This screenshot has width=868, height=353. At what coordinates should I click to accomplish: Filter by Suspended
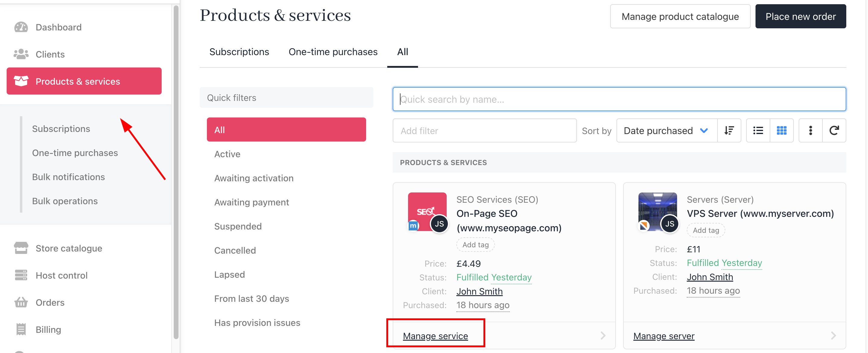pos(238,226)
